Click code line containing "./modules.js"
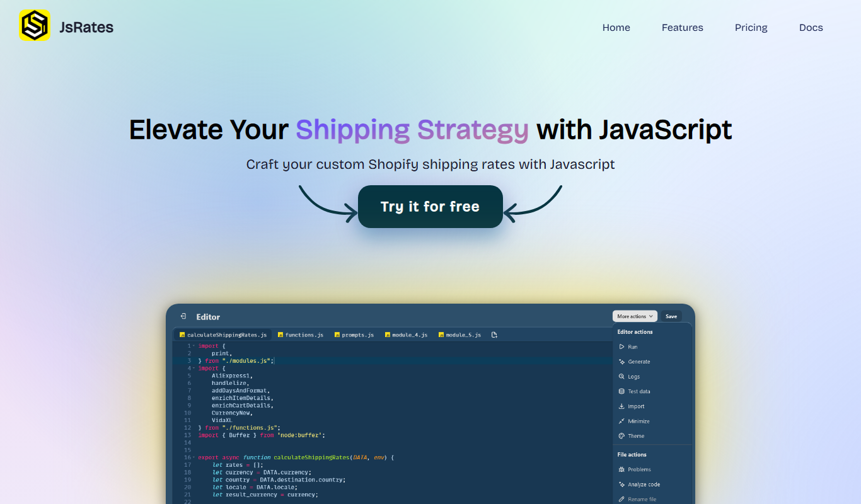The image size is (861, 504). point(236,361)
